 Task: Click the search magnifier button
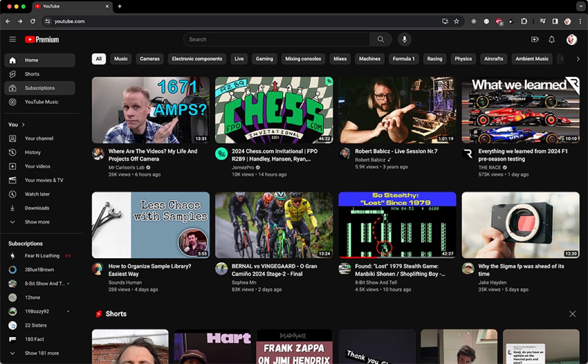[381, 39]
